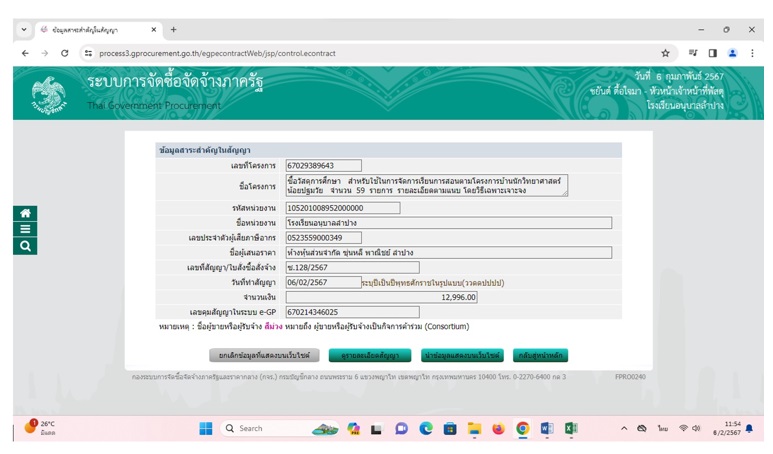Open the Chrome profile avatar
This screenshot has width=773, height=454.
(733, 53)
